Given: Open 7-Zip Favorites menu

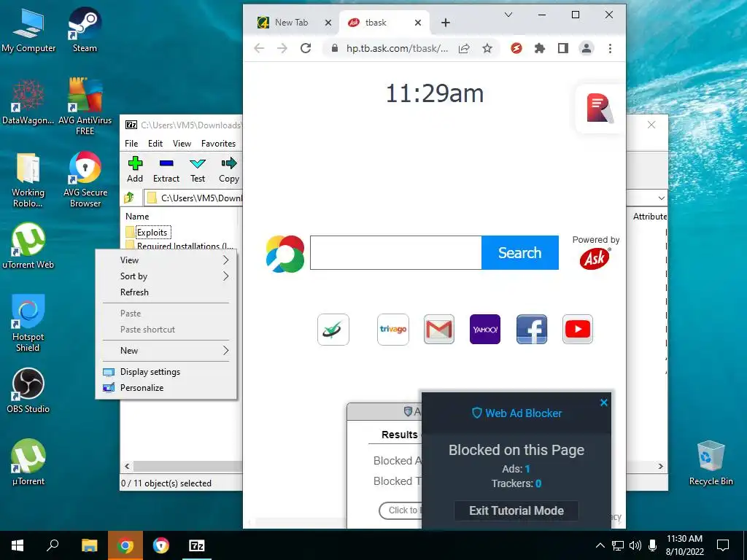Looking at the screenshot, I should [x=218, y=144].
